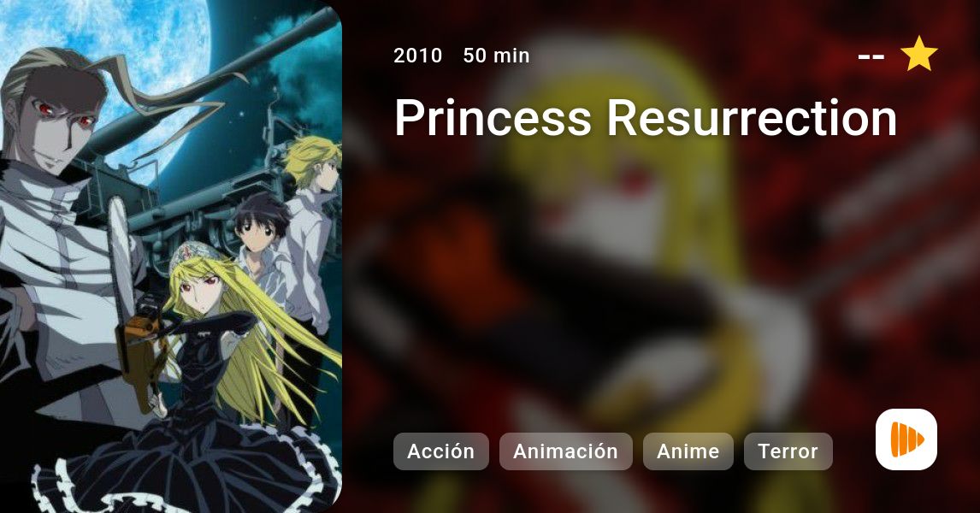This screenshot has width=980, height=513.
Task: Open the Terror genre chip
Action: coord(788,451)
